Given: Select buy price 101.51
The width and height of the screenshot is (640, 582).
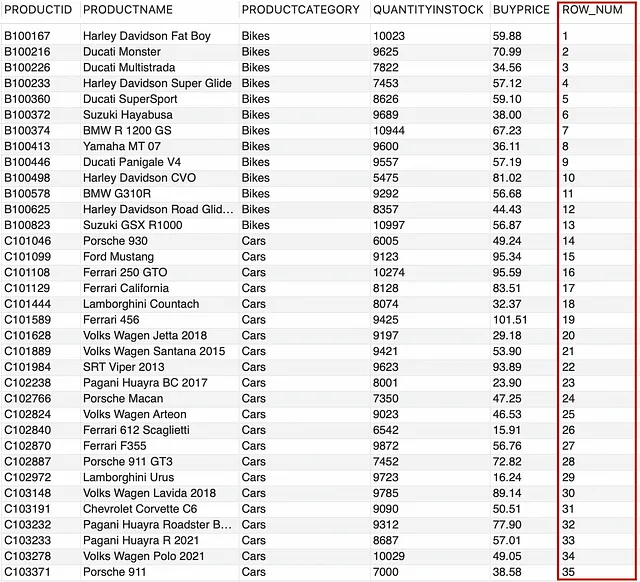Looking at the screenshot, I should click(510, 320).
